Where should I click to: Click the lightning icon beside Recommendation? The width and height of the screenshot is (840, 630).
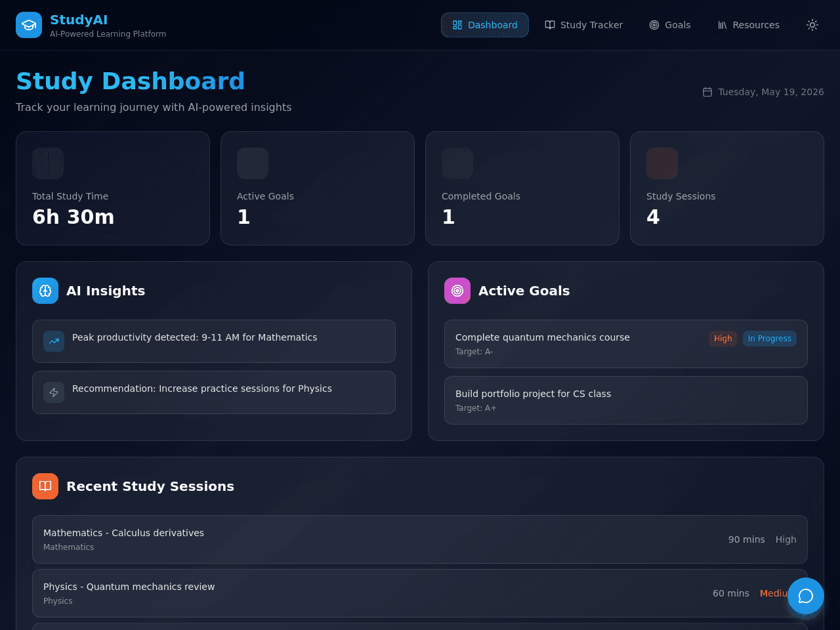point(54,392)
